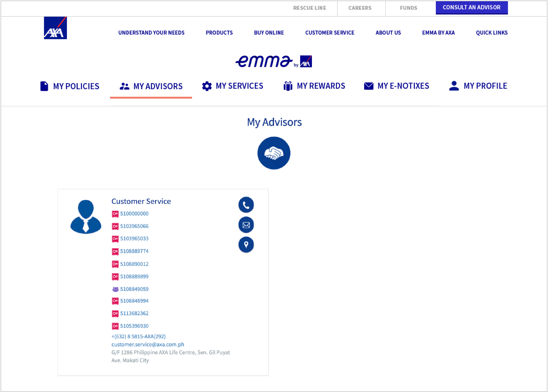
Task: Click the red icon beside policy 5103965033
Action: pyautogui.click(x=115, y=239)
